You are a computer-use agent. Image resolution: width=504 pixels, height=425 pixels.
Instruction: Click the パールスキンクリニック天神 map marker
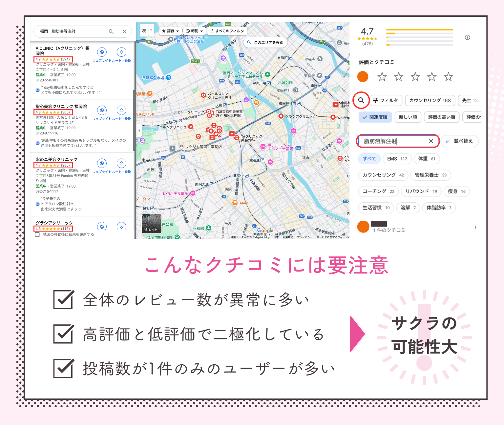click(x=203, y=95)
